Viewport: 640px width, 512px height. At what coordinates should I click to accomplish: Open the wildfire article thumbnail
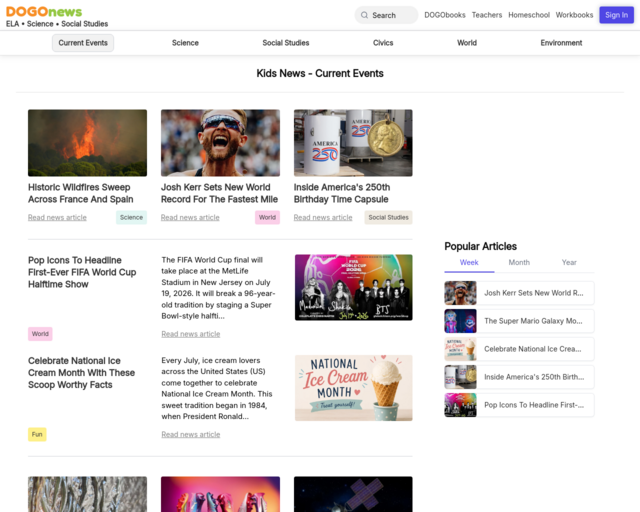(x=87, y=143)
